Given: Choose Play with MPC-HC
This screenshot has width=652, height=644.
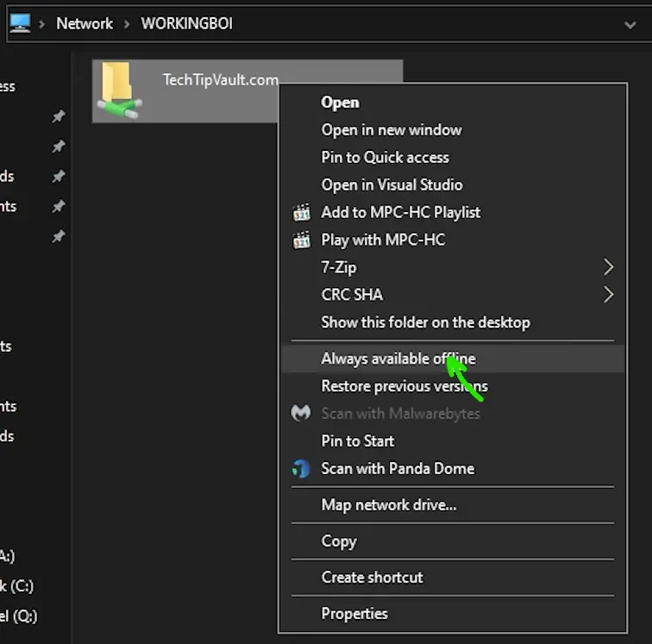Looking at the screenshot, I should pyautogui.click(x=453, y=240).
